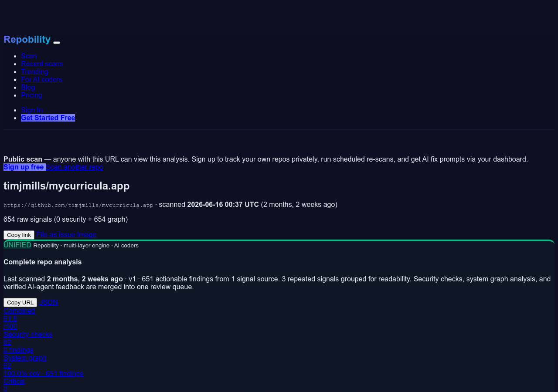
Task: Click the Get Started Free button
Action: click(x=48, y=118)
